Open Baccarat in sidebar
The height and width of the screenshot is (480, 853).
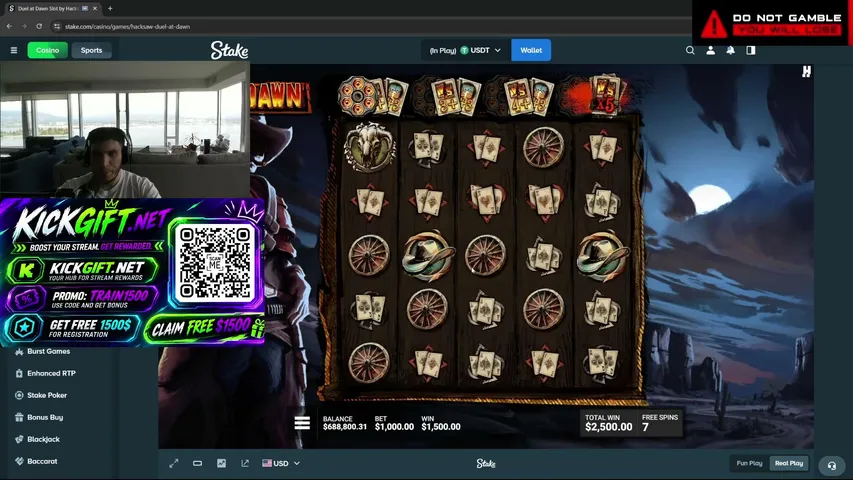tap(42, 461)
